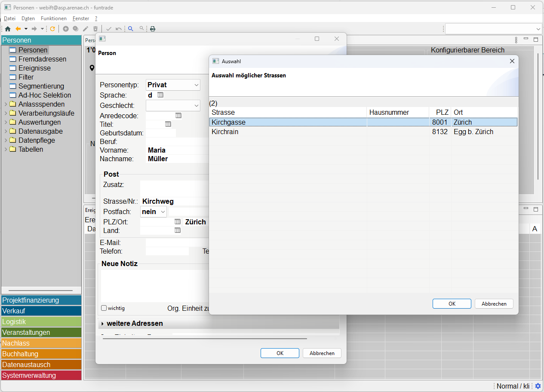Open the PLZ/Ort lookup table icon
The image size is (544, 392).
177,222
